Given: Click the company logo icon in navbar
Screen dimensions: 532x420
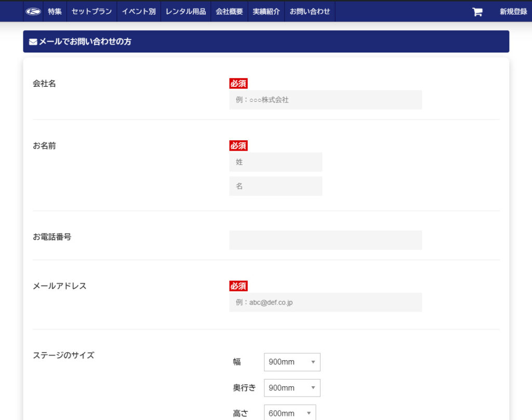Looking at the screenshot, I should 33,11.
